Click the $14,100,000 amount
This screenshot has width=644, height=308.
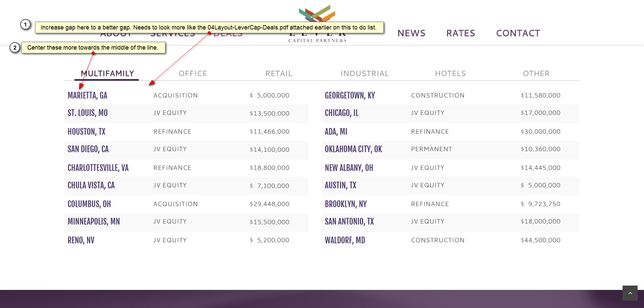[x=270, y=150]
